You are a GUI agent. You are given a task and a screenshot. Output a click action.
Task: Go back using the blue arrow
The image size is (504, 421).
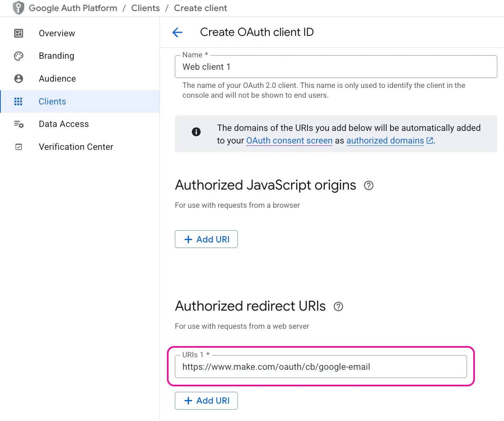pos(178,32)
